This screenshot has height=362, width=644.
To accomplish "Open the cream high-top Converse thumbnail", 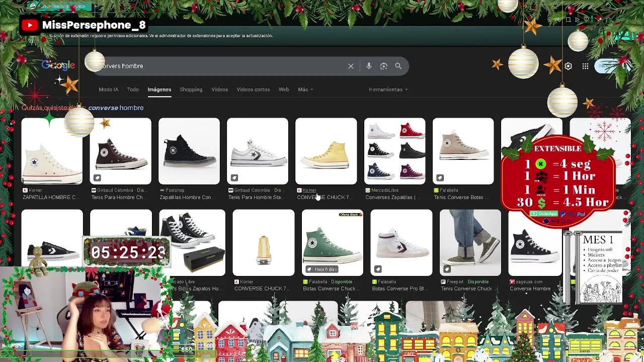I will 52,151.
